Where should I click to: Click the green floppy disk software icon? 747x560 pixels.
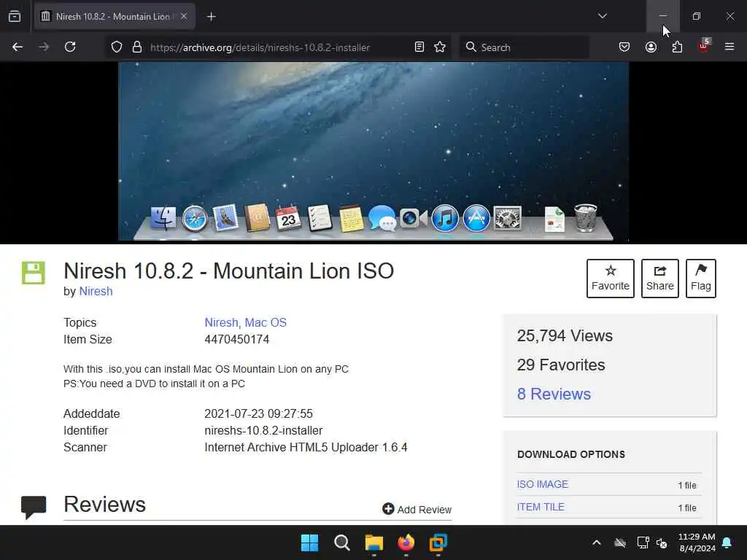(x=34, y=273)
